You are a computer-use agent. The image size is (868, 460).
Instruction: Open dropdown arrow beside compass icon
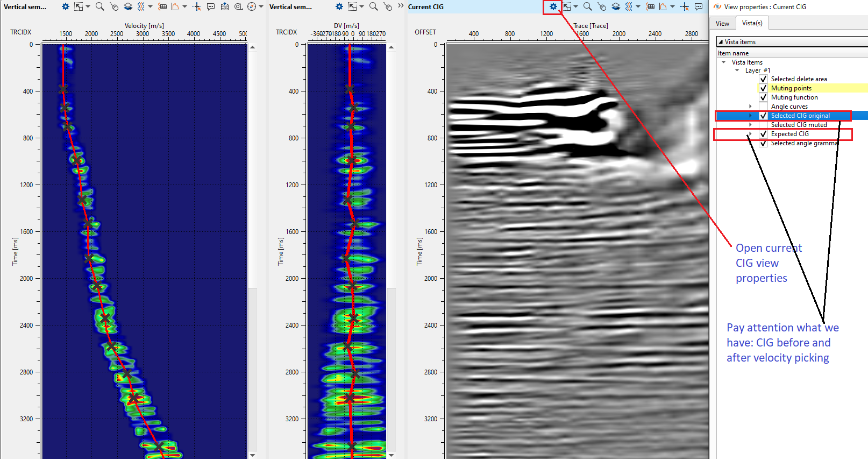261,6
